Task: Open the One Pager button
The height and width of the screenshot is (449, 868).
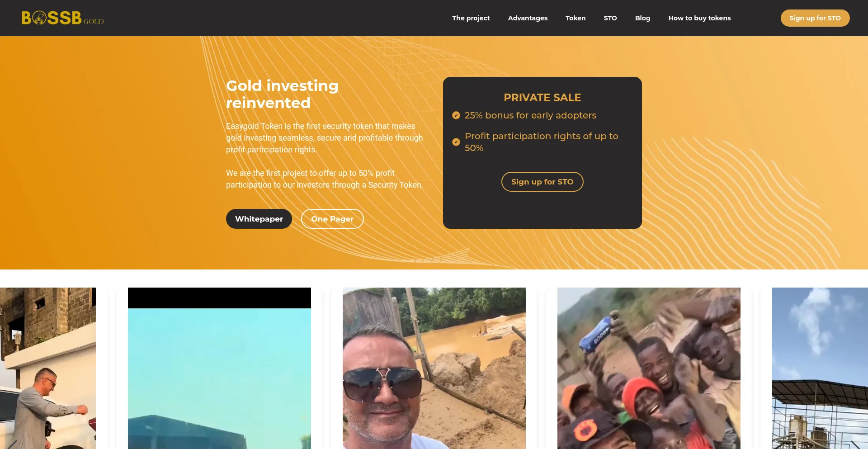Action: point(332,219)
